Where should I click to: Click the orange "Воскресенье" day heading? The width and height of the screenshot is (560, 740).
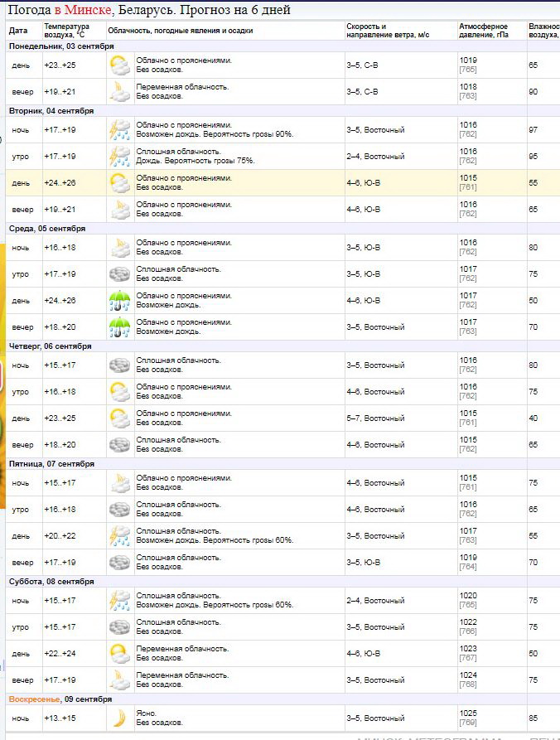click(x=35, y=699)
